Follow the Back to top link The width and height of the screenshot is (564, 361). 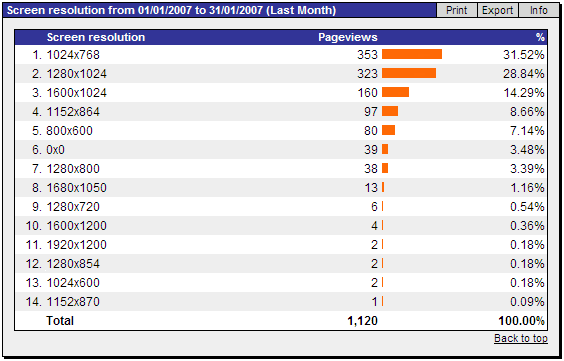520,338
